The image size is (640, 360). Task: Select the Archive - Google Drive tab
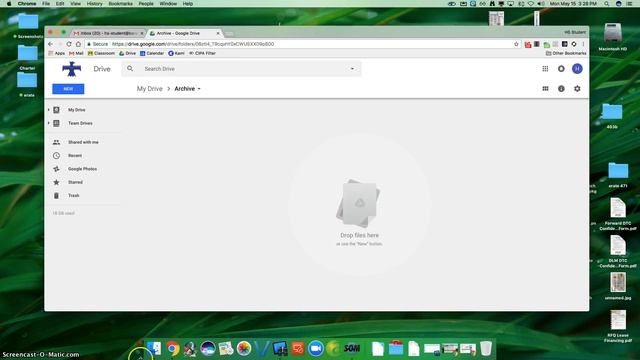pos(184,33)
